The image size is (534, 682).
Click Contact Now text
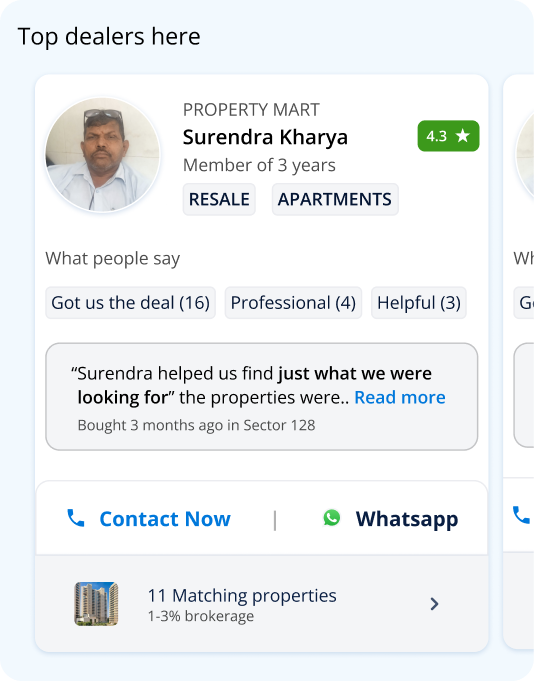tap(165, 518)
